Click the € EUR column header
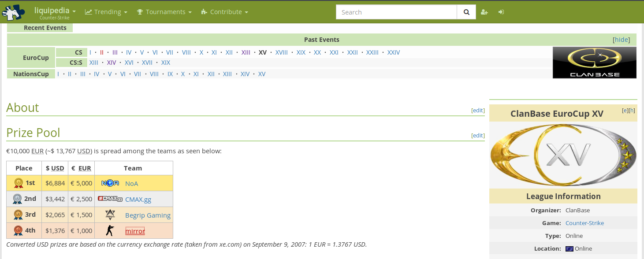The height and width of the screenshot is (259, 644). click(81, 168)
